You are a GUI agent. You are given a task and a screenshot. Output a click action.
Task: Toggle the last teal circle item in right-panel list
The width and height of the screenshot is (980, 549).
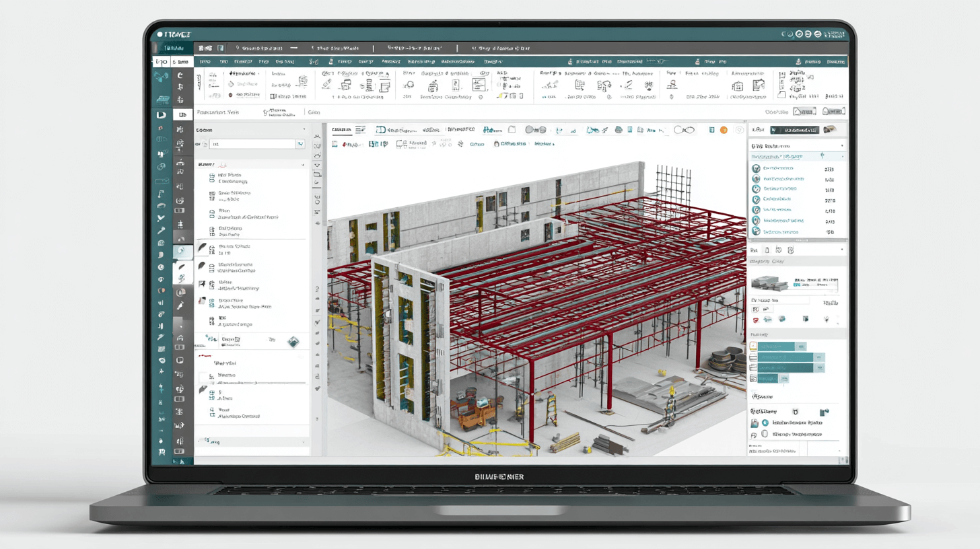(x=756, y=231)
